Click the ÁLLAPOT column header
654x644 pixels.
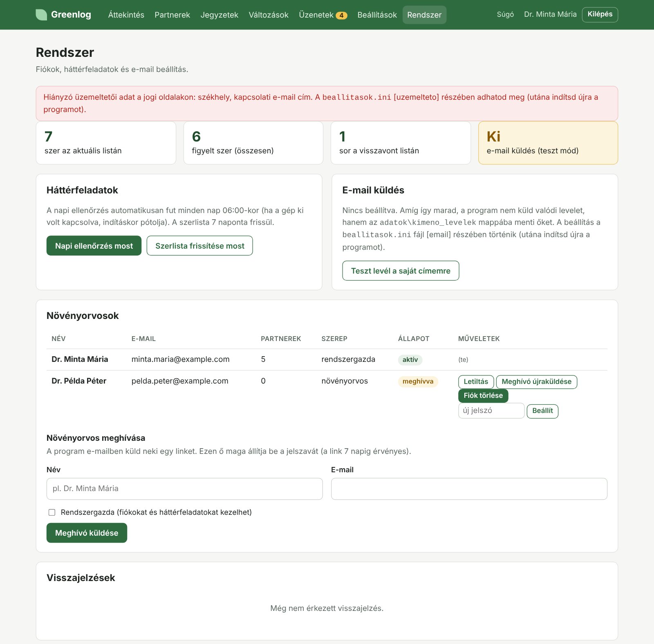(414, 339)
